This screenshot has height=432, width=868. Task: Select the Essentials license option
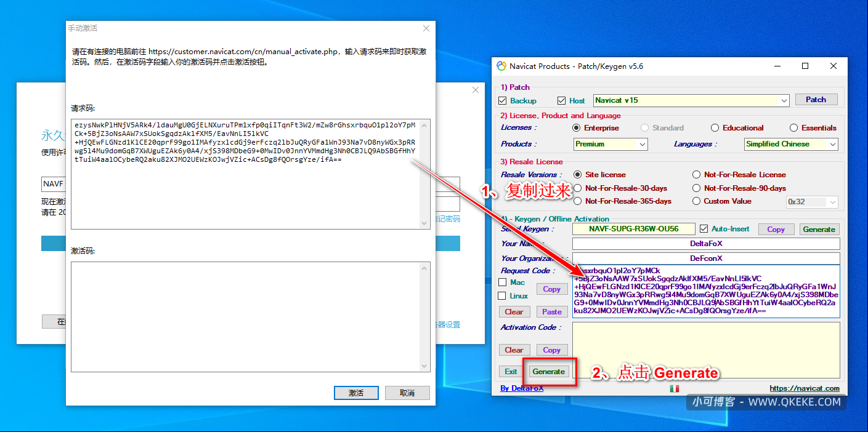795,128
